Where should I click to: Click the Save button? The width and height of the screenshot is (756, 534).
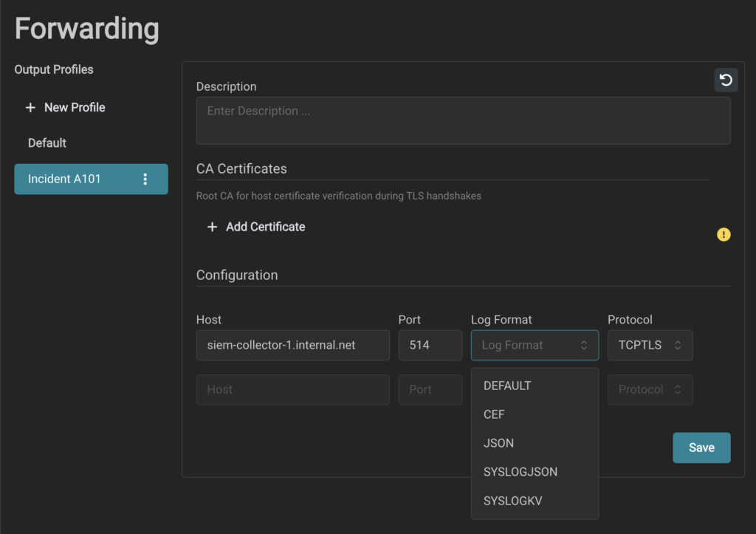[701, 448]
